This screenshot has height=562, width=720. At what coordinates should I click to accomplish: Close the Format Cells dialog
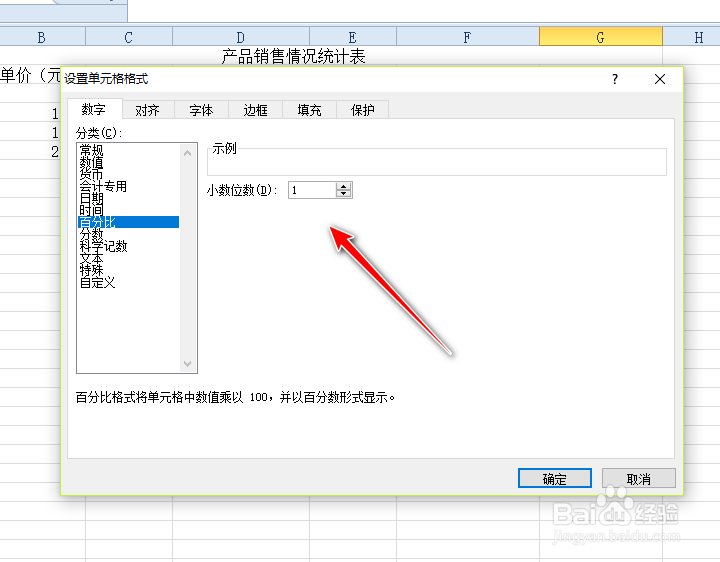click(660, 79)
